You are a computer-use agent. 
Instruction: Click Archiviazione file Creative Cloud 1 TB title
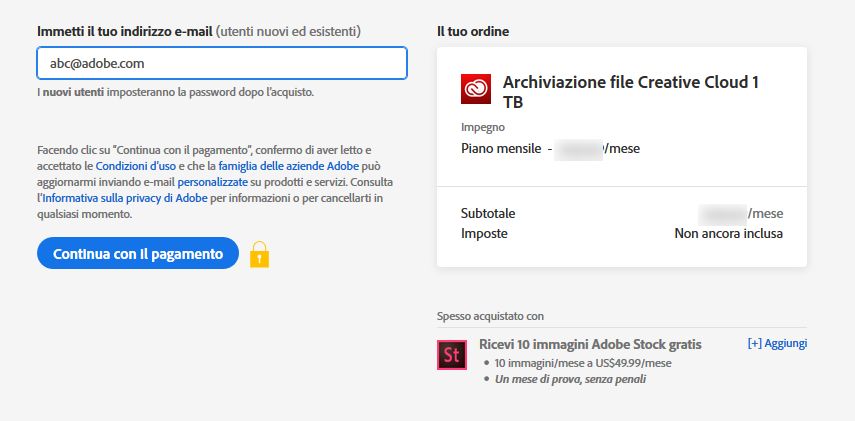coord(630,92)
